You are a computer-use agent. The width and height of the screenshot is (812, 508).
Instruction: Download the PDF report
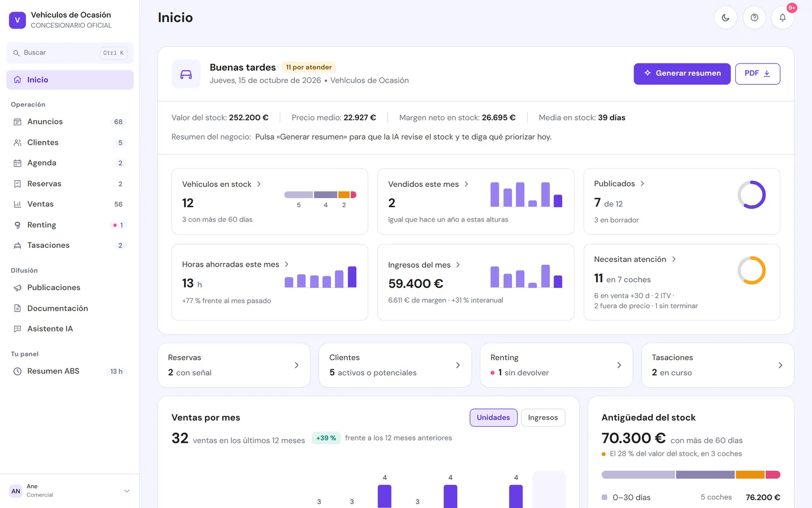click(758, 74)
